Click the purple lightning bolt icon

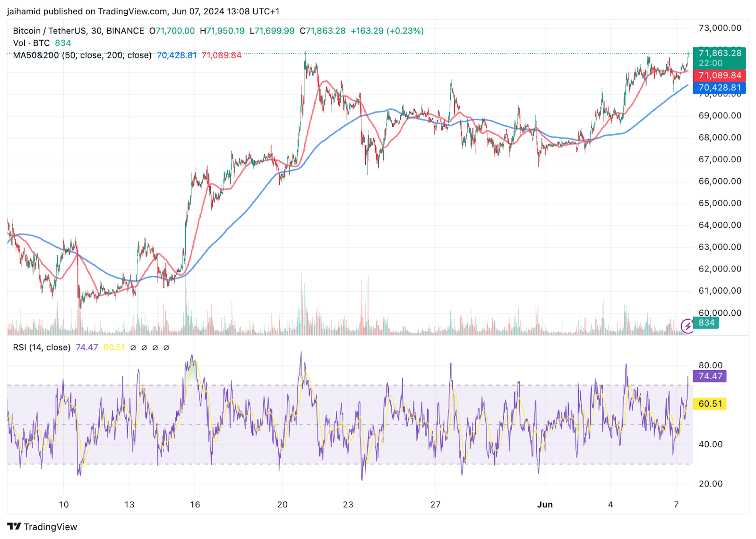687,326
